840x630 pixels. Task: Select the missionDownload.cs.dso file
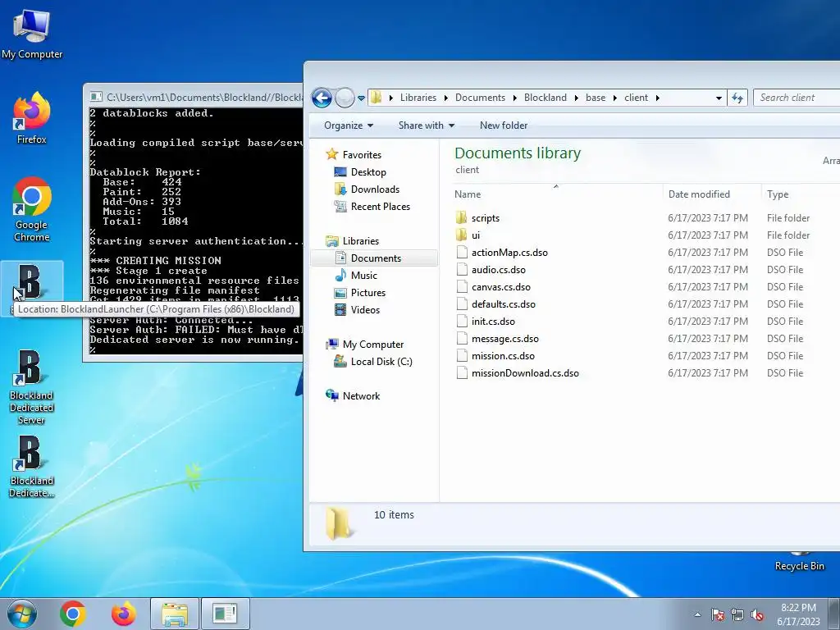525,373
